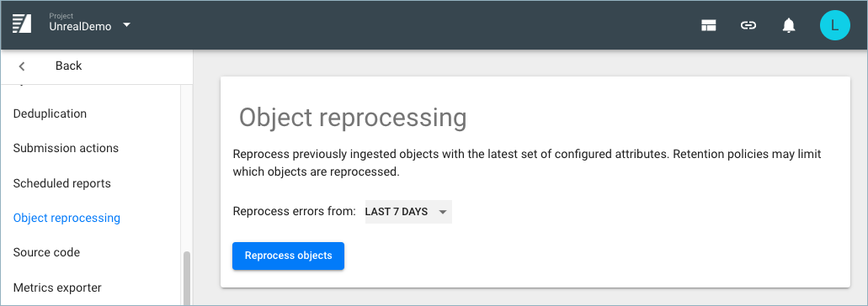The image size is (868, 306).
Task: Click the Object reprocessing heading
Action: (353, 119)
